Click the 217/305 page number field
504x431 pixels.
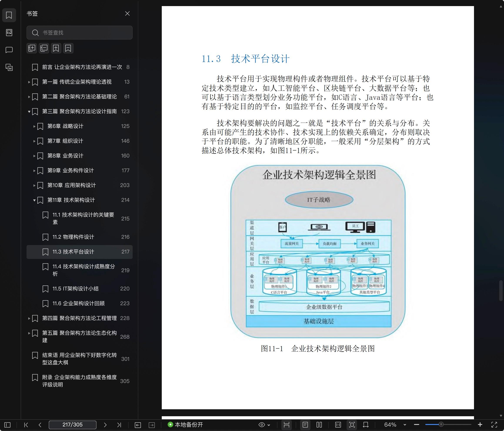point(72,425)
